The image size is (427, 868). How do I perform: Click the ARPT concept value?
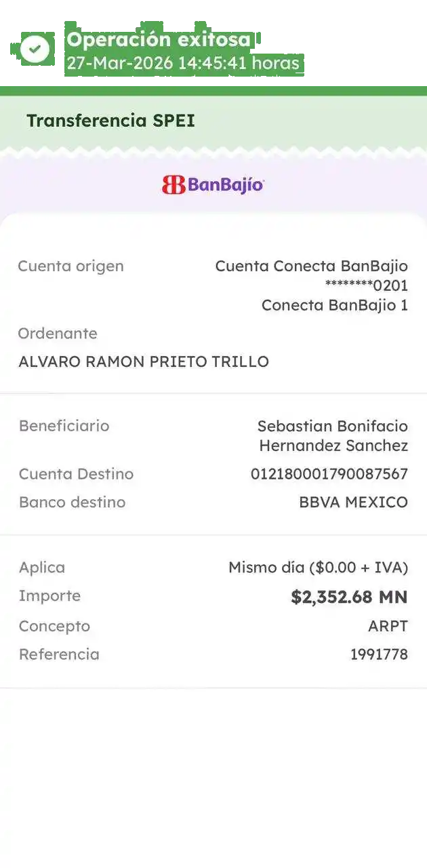coord(388,626)
